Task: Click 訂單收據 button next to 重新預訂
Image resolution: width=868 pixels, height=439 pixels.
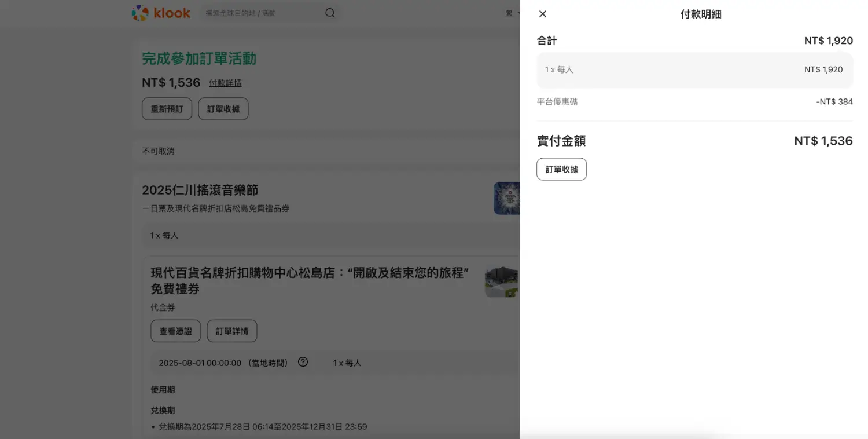Action: point(223,109)
